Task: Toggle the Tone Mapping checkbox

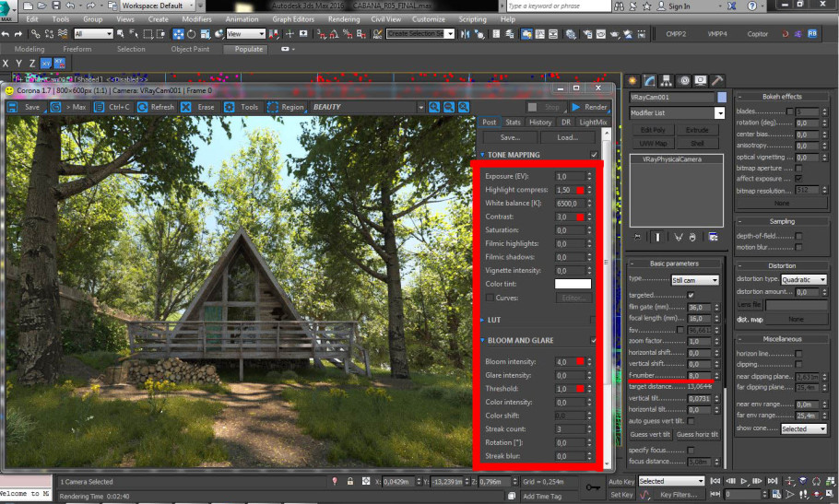Action: (594, 155)
